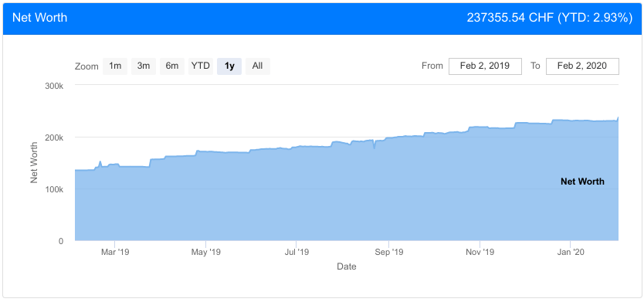
Task: Set zoom range to 1m
Action: click(x=115, y=66)
